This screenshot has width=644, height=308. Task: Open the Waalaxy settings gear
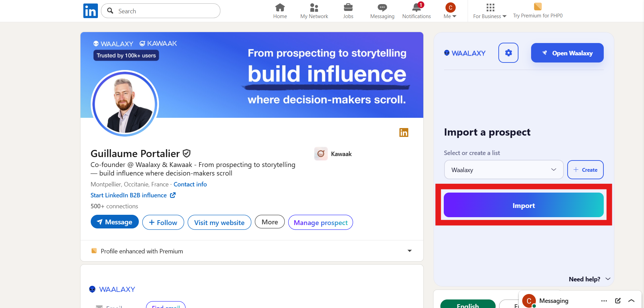[508, 53]
